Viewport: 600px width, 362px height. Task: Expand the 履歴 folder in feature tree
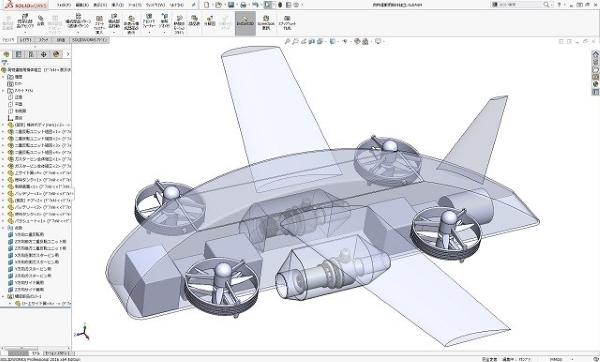tap(3, 77)
